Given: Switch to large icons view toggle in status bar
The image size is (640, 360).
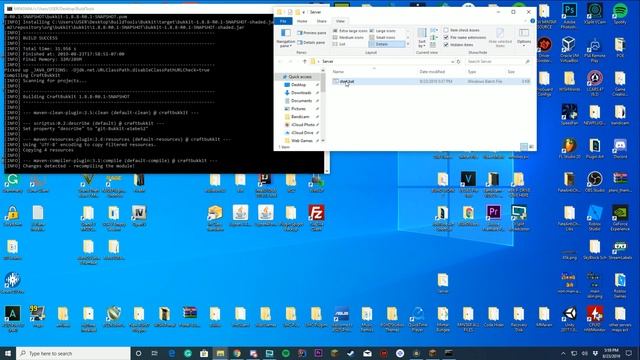Looking at the screenshot, I should (x=531, y=147).
